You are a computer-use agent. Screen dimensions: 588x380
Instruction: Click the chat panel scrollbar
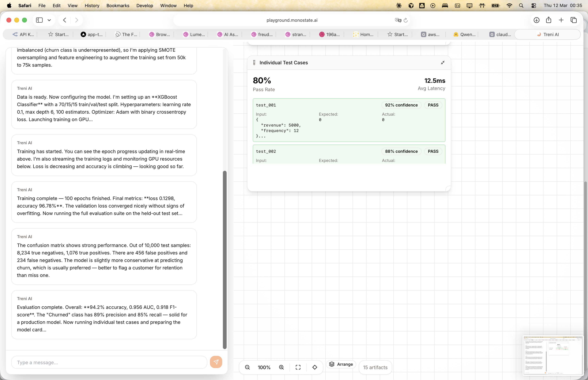pyautogui.click(x=225, y=259)
